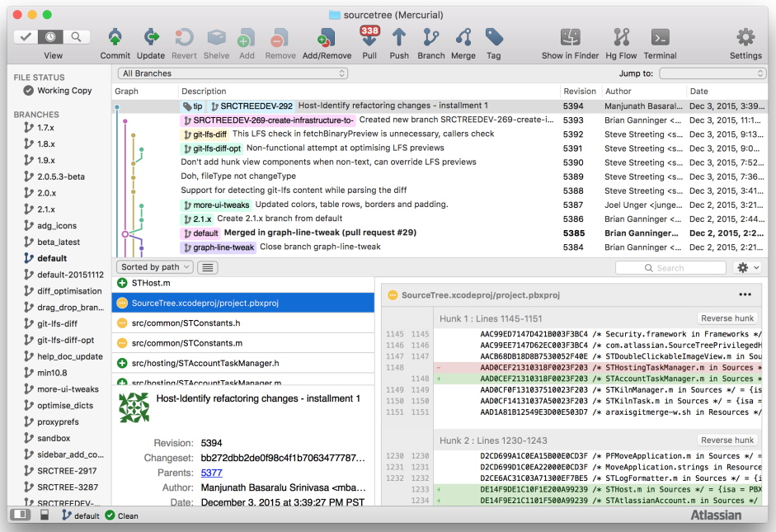Select SourceTree.xcodeproj/project.pbxproj file row
This screenshot has height=532, width=776.
pyautogui.click(x=243, y=303)
